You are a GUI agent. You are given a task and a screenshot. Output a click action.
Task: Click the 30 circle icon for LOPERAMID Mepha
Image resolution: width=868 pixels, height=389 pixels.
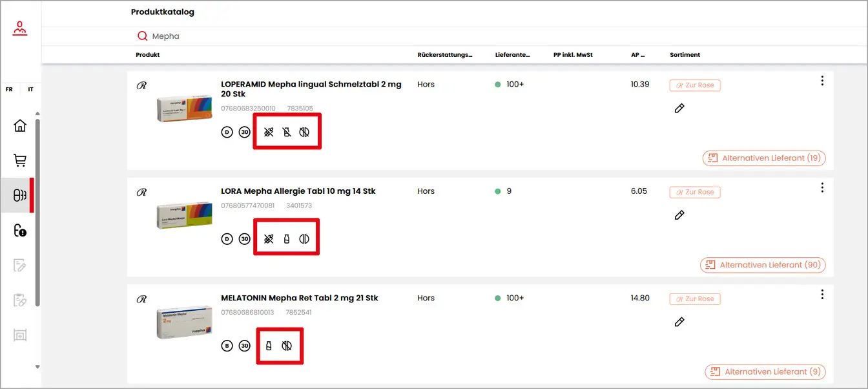point(244,132)
